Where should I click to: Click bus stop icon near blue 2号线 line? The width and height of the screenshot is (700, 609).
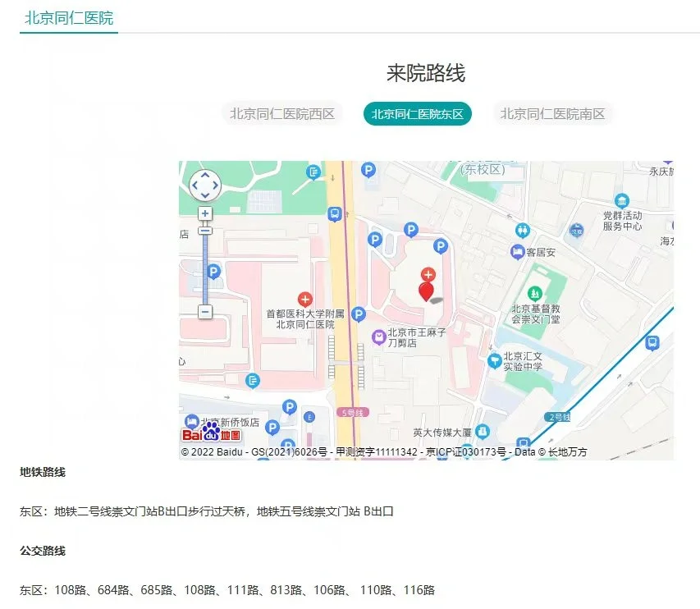coord(652,343)
